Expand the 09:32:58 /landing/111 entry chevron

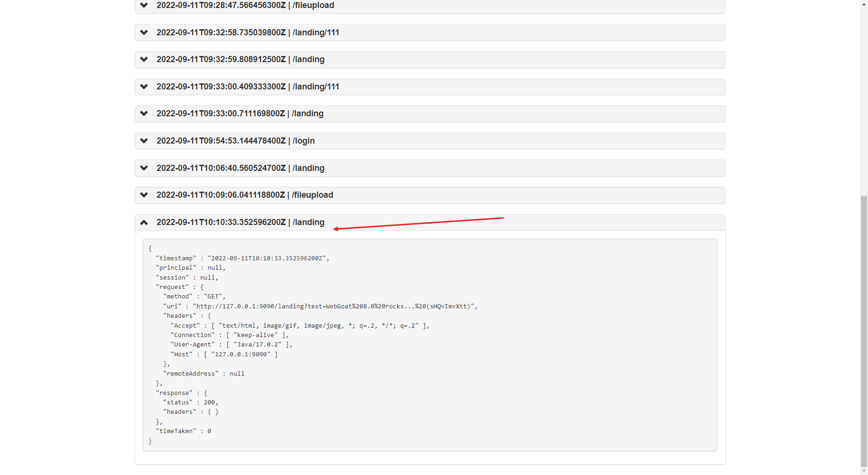click(x=144, y=32)
